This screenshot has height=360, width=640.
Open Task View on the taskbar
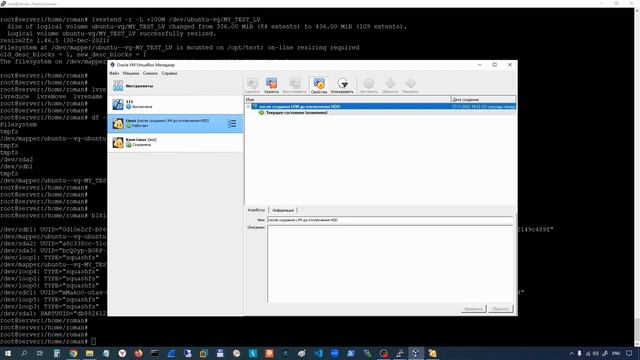(40, 353)
